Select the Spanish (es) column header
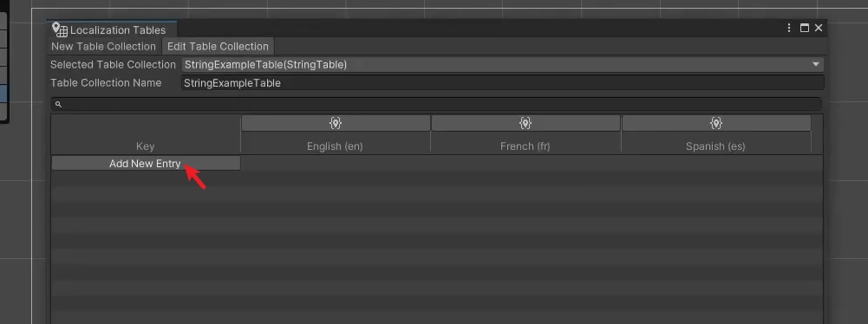Image resolution: width=868 pixels, height=324 pixels. pos(715,146)
